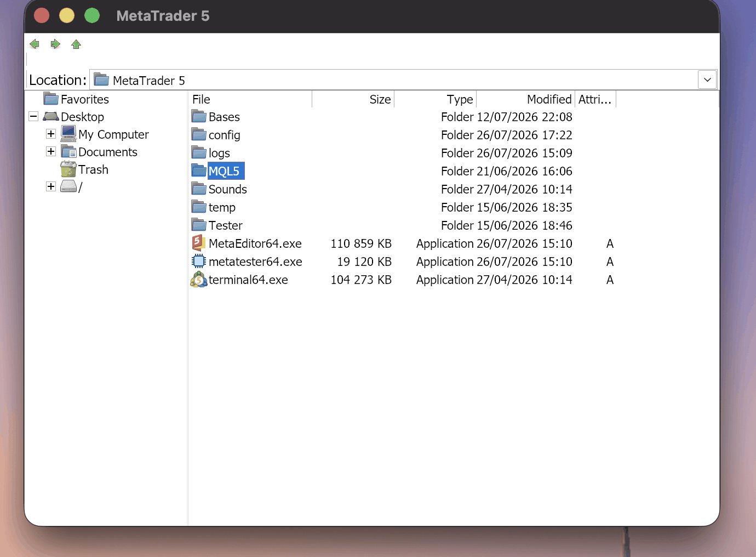Maximize the MetaTrader 5 window
Viewport: 756px width, 557px height.
pyautogui.click(x=92, y=15)
